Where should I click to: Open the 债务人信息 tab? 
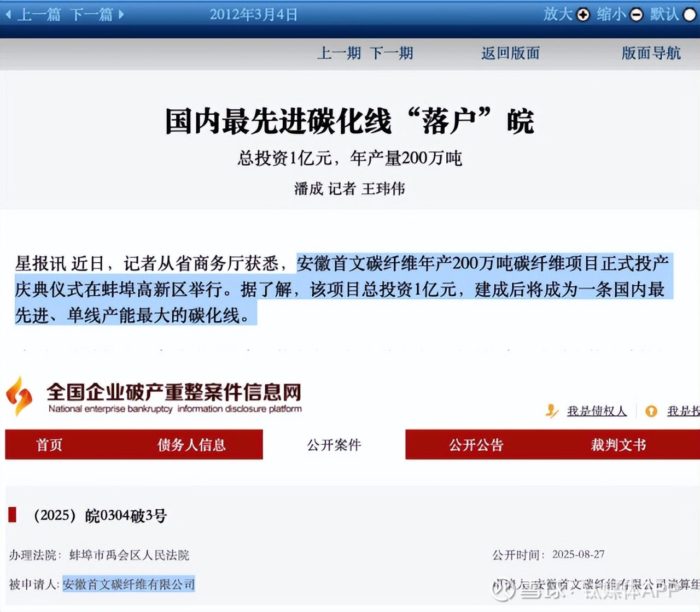coord(191,445)
